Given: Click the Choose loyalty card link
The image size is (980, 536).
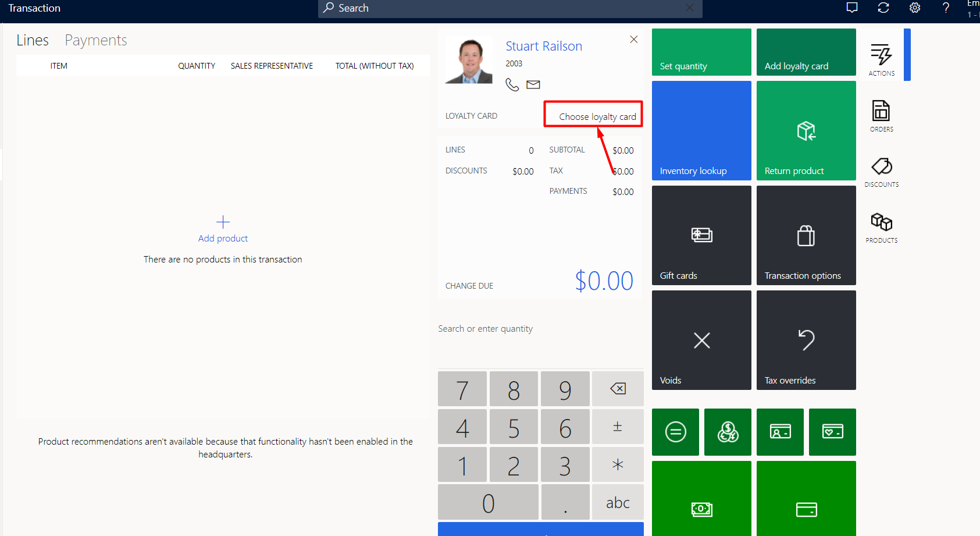Looking at the screenshot, I should 597,116.
